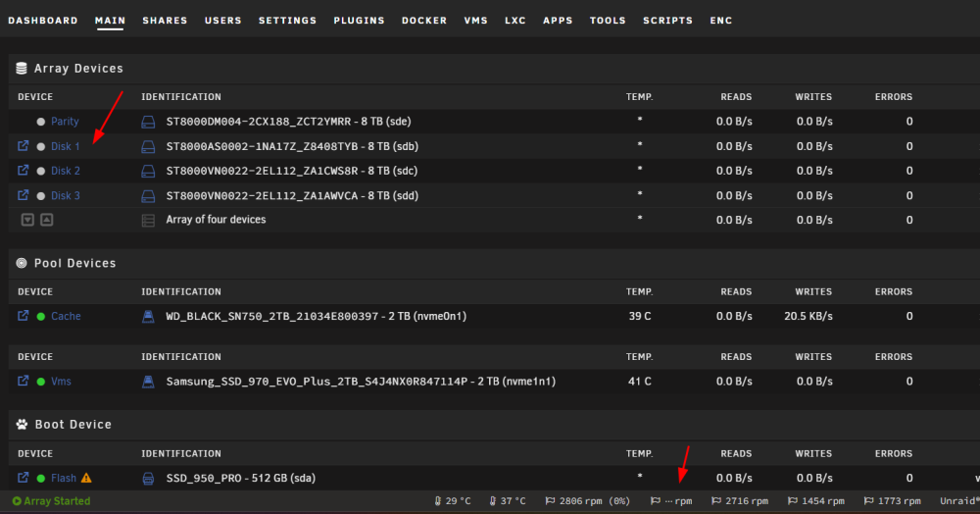Viewport: 980px width, 514px height.
Task: Switch to the Docker tab
Action: coord(424,20)
